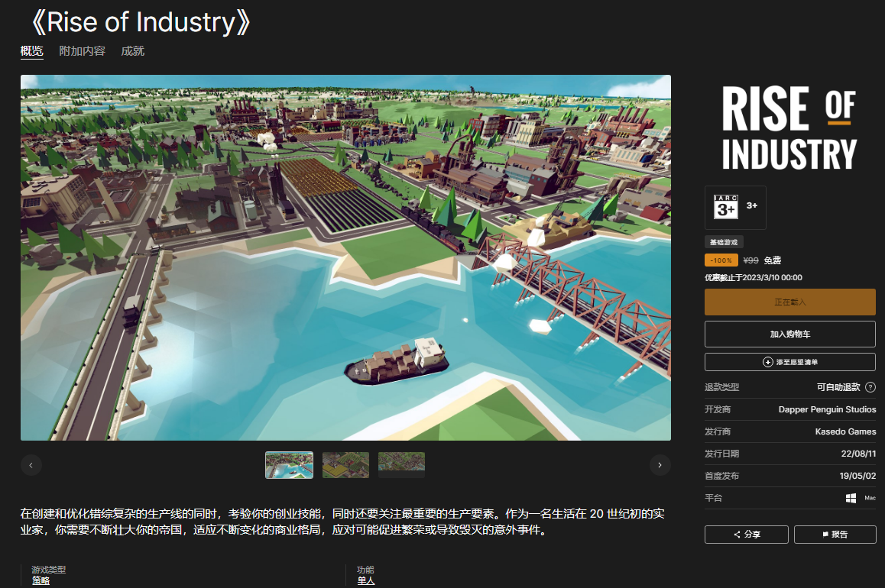This screenshot has width=885, height=588.
Task: Select the third screenshot thumbnail
Action: (x=401, y=464)
